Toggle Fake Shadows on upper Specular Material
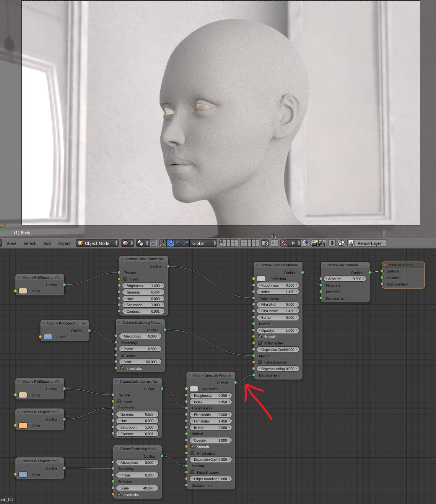The width and height of the screenshot is (436, 504). tap(260, 362)
